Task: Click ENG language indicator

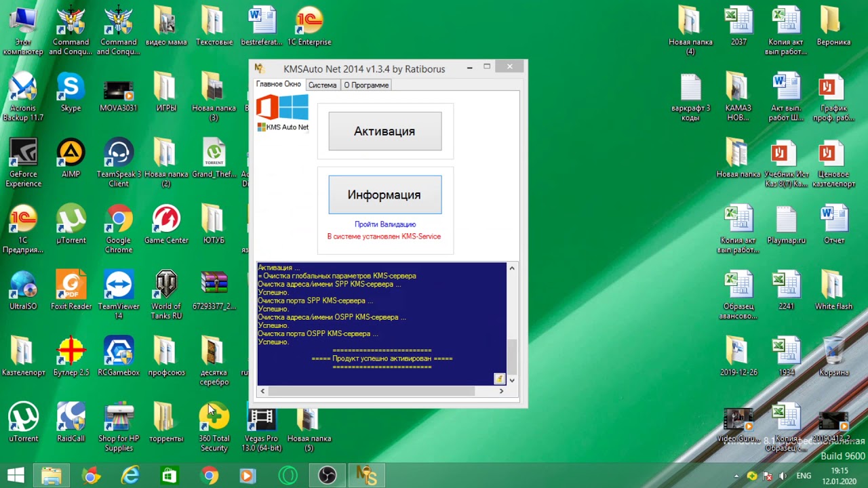Action: coord(804,476)
